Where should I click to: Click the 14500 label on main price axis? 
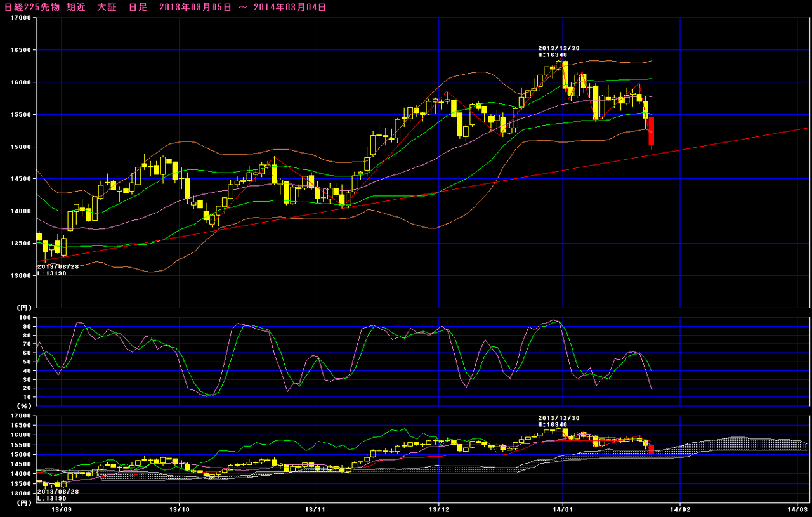click(x=22, y=179)
